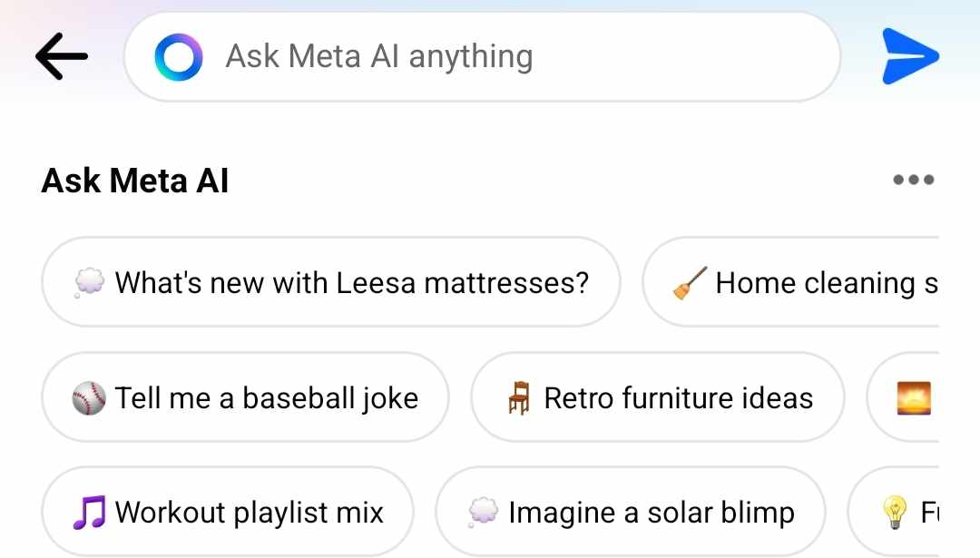Click thought bubble beside Leesa mattresses

click(89, 284)
